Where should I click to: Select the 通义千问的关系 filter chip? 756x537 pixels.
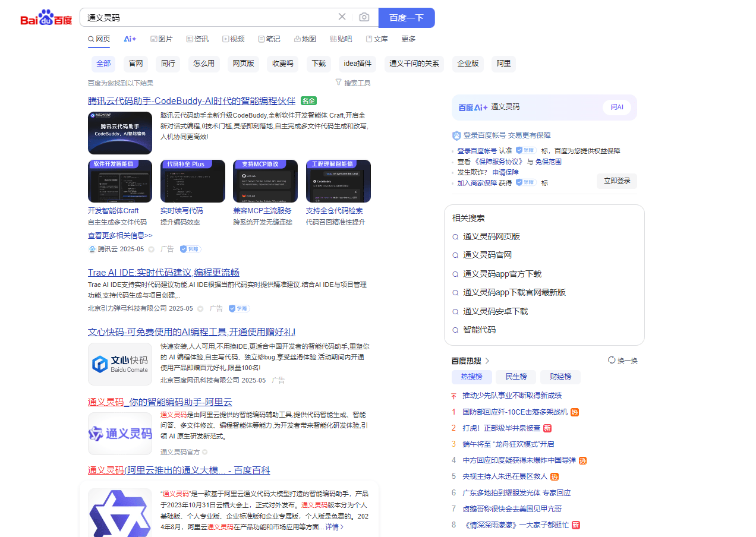pyautogui.click(x=414, y=64)
